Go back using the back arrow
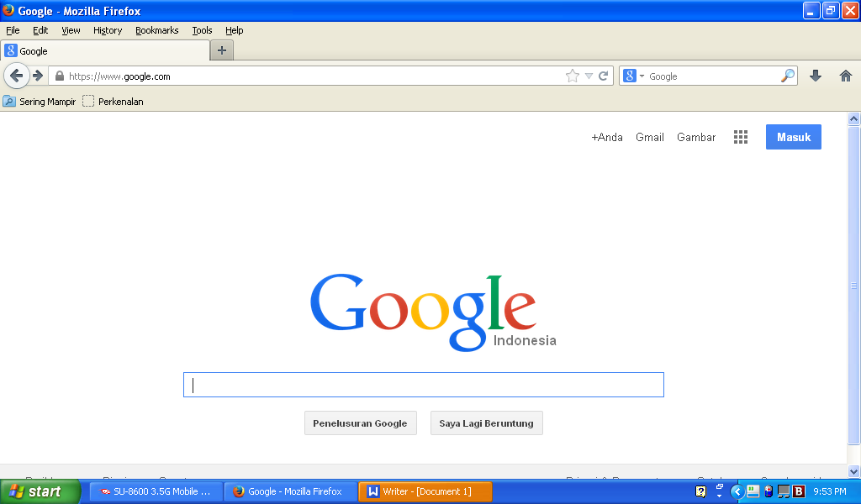Viewport: 861px width, 504px height. pos(17,76)
